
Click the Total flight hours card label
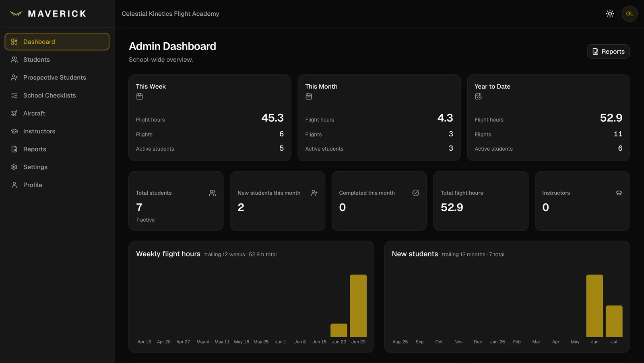point(462,193)
